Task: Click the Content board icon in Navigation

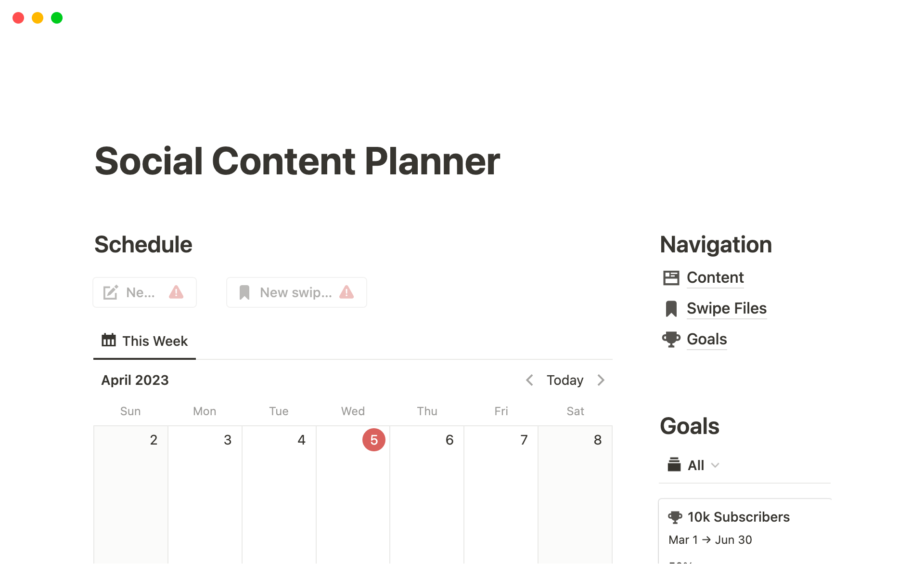Action: (671, 278)
